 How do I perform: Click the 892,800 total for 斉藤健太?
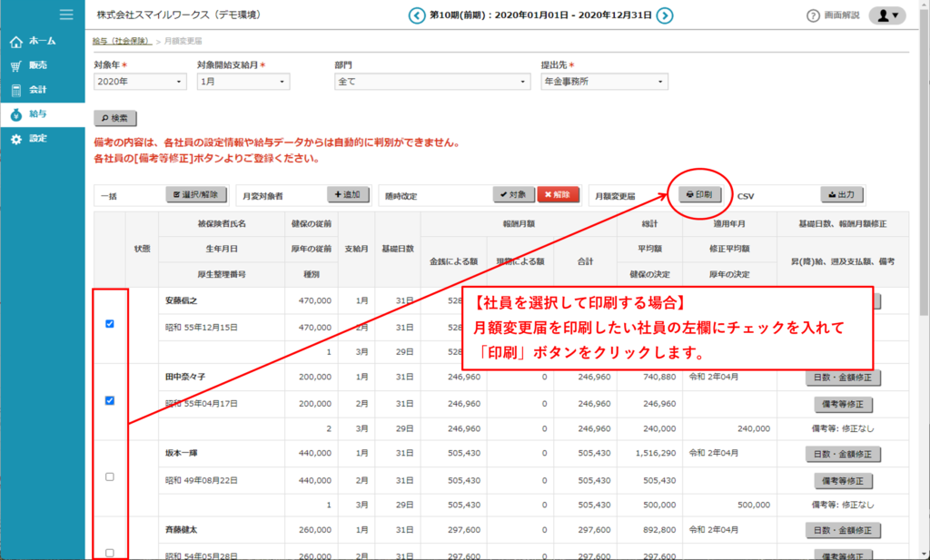(x=659, y=529)
